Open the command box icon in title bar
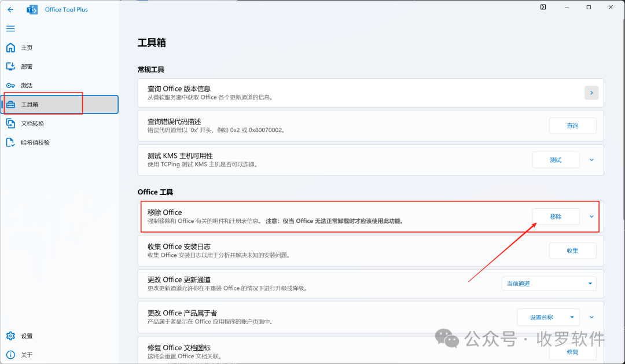The width and height of the screenshot is (625, 364). pos(543,7)
